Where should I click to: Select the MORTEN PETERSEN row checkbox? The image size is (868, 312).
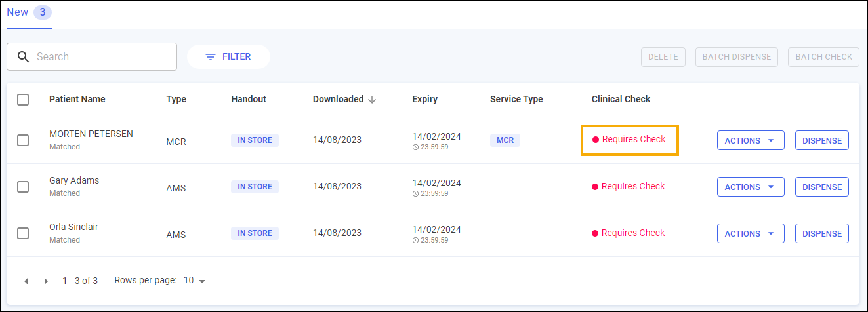pyautogui.click(x=23, y=140)
